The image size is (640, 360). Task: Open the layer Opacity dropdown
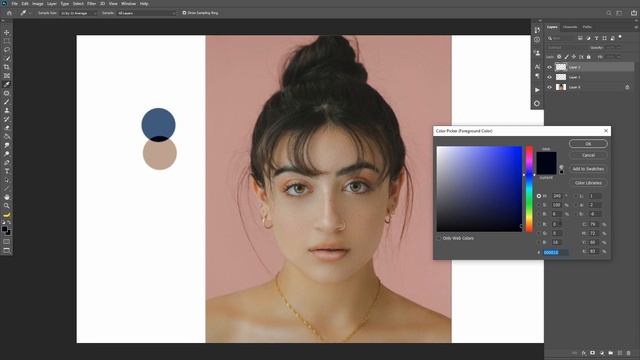(613, 47)
